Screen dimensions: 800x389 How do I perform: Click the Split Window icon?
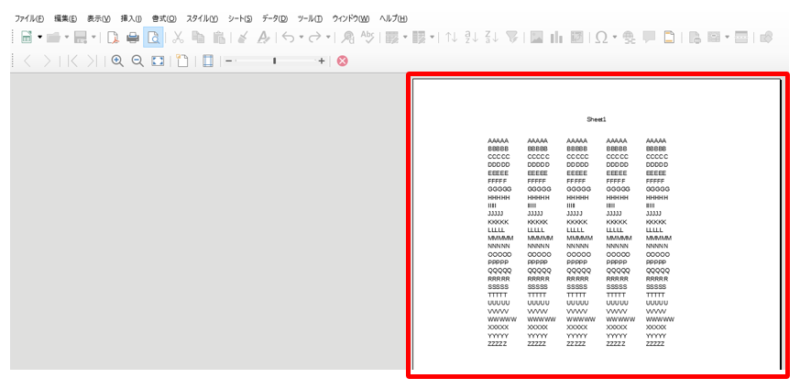pos(741,37)
